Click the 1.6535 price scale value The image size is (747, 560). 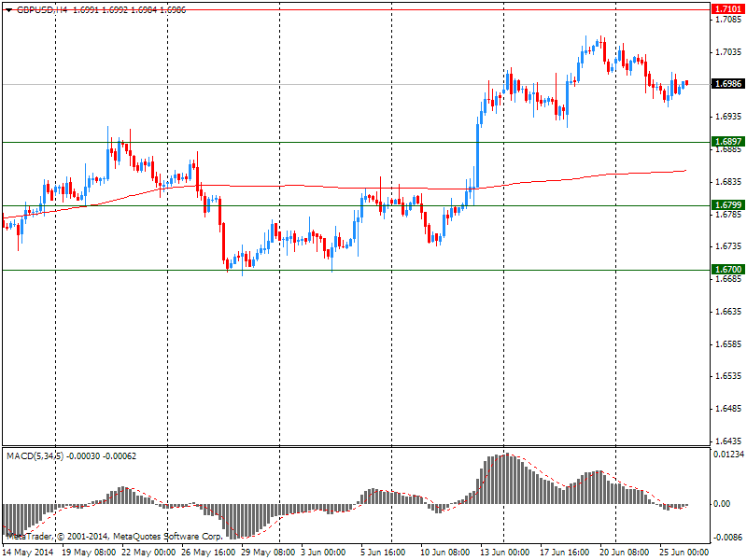729,376
